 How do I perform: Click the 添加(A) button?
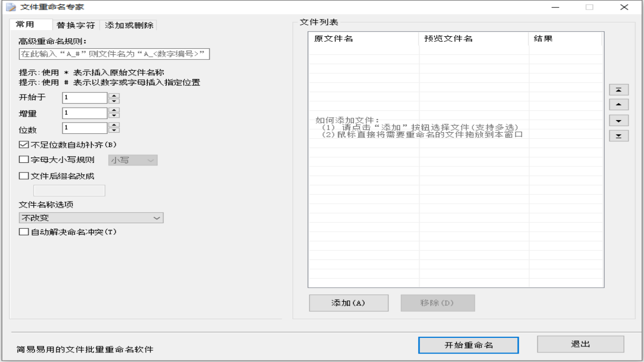coord(348,303)
